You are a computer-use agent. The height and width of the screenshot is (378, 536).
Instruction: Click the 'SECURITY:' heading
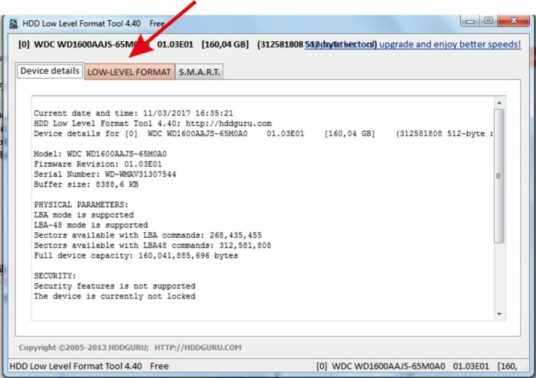click(x=55, y=276)
